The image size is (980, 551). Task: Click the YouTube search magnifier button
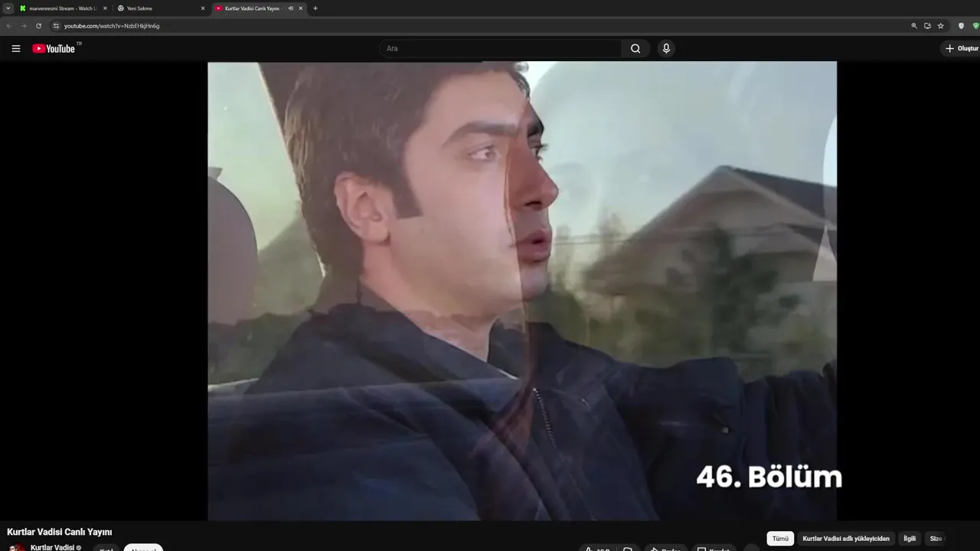click(635, 48)
